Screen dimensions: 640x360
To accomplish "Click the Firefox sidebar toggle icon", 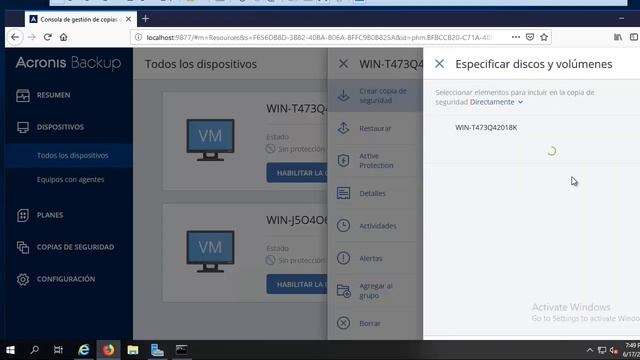I will coord(633,37).
